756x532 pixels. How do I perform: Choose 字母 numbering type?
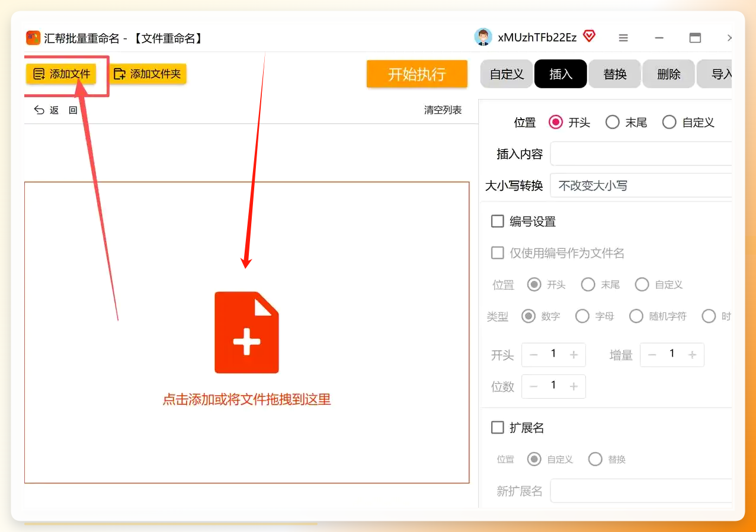pos(582,316)
